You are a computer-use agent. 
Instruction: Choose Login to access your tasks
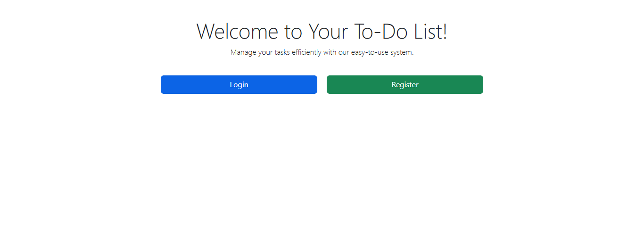click(x=239, y=85)
